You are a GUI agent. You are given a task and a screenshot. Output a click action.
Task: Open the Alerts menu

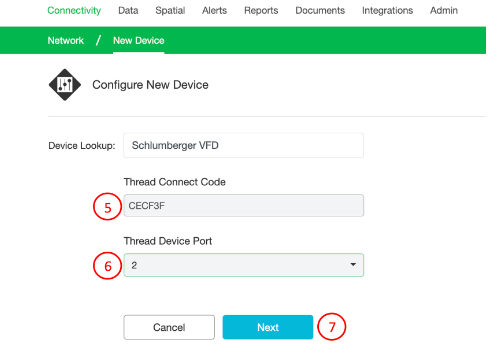(214, 10)
